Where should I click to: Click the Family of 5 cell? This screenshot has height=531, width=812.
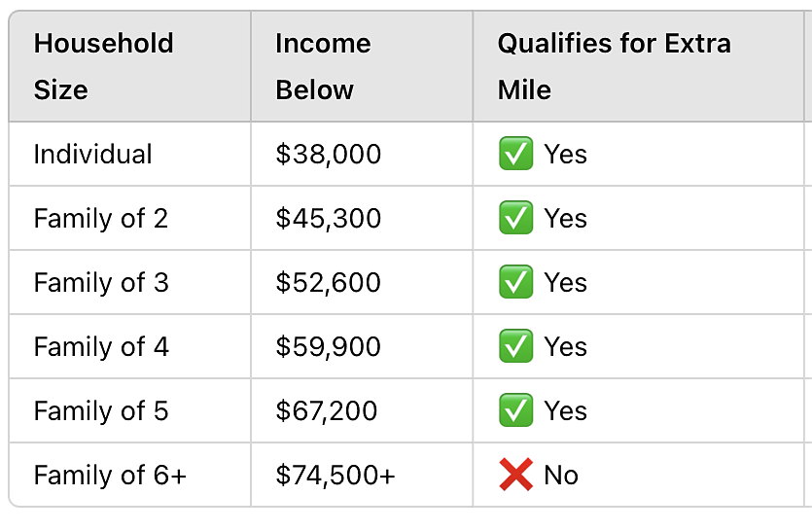130,410
